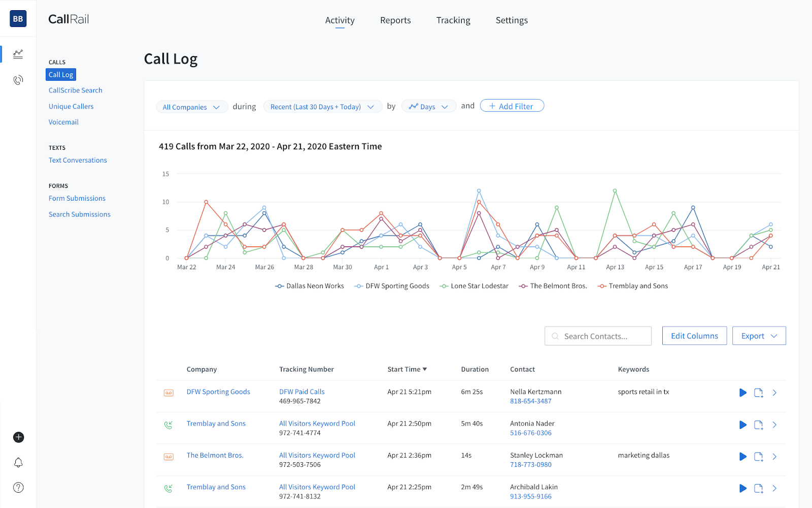Expand the Export dropdown button

pyautogui.click(x=759, y=336)
